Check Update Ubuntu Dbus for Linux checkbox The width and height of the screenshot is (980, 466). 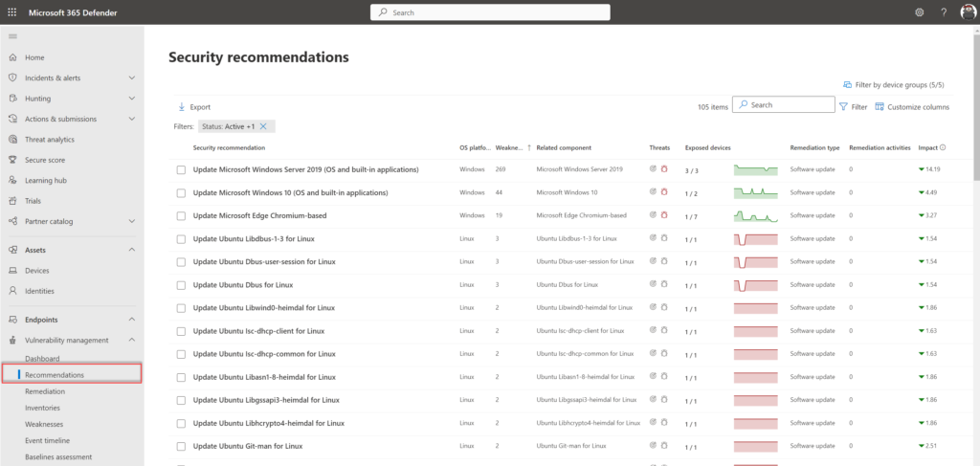tap(181, 285)
